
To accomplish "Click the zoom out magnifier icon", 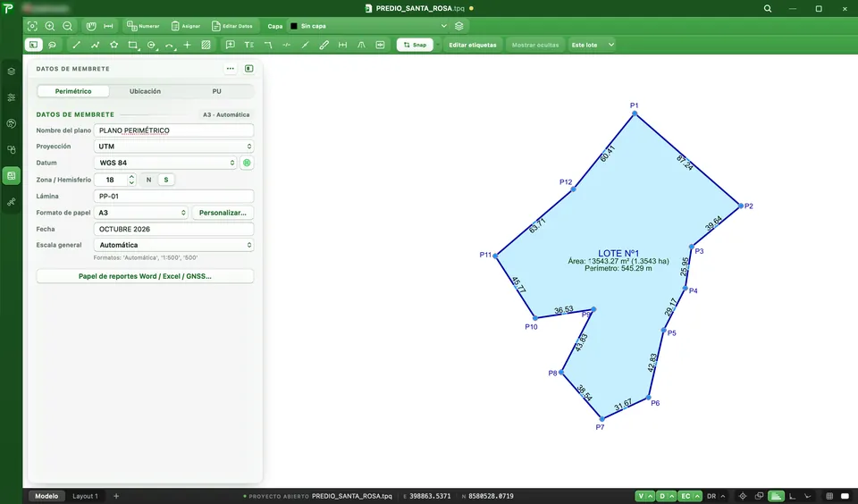I will pyautogui.click(x=67, y=26).
